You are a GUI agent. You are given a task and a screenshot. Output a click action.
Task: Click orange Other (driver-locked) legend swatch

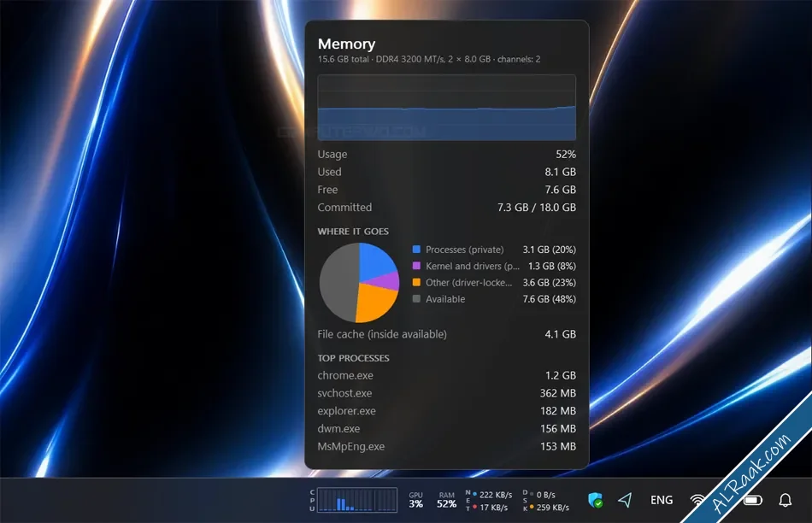click(x=416, y=282)
